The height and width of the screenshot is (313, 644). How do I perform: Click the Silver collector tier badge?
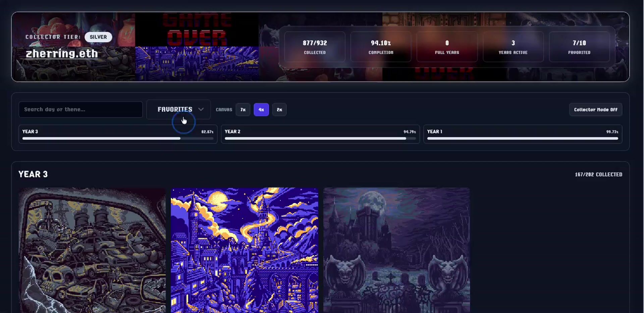[x=98, y=37]
